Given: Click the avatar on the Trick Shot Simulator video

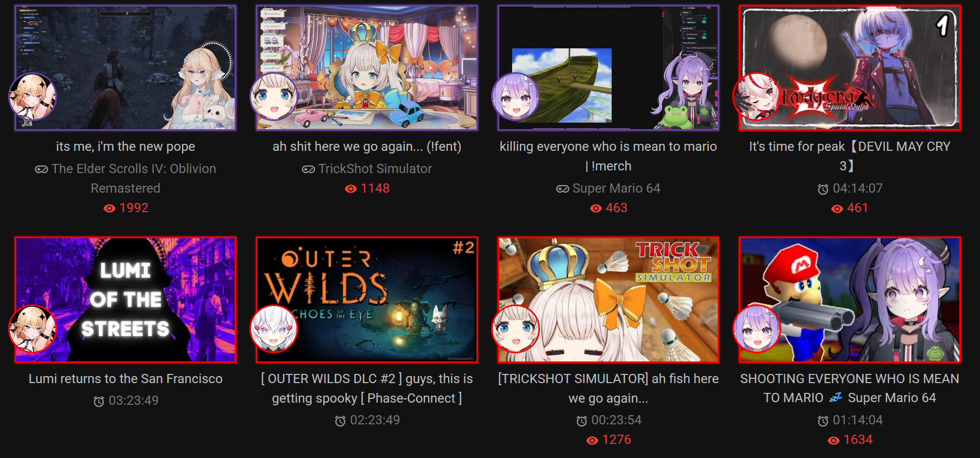Looking at the screenshot, I should [515, 329].
